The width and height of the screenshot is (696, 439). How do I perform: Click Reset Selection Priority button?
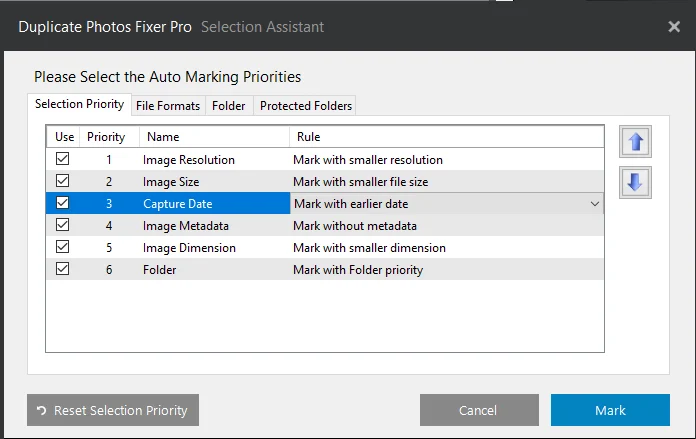113,410
